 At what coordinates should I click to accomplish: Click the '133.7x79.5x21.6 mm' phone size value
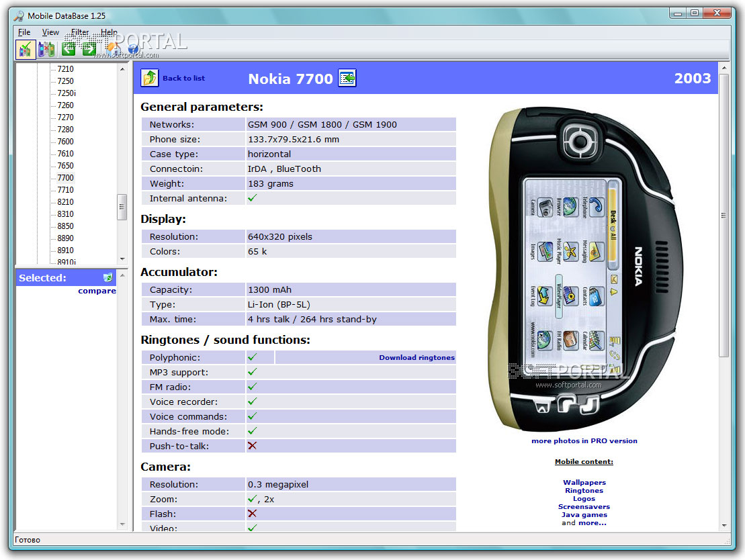tap(294, 139)
